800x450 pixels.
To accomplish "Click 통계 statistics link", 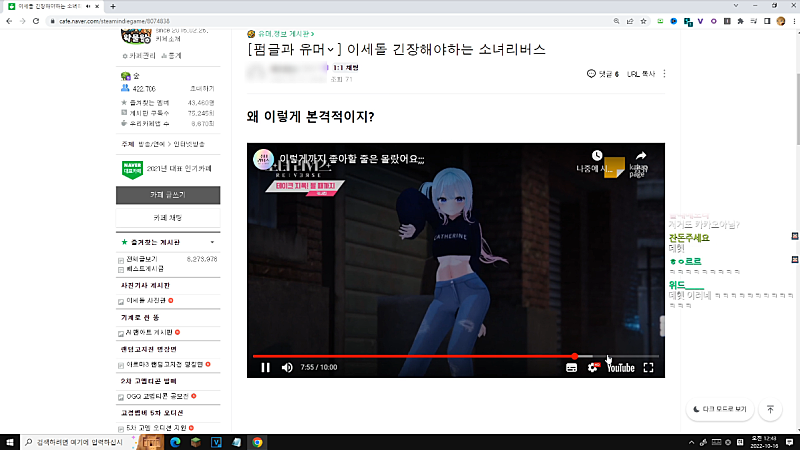I will pos(171,56).
